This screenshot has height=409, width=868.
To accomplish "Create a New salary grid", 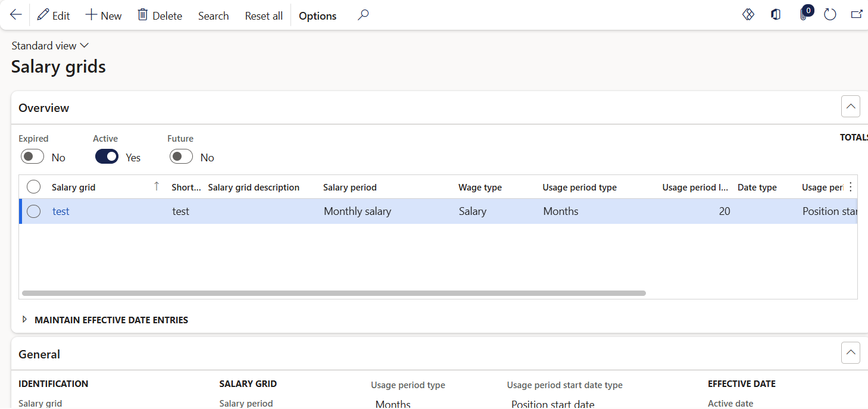I will coord(104,15).
